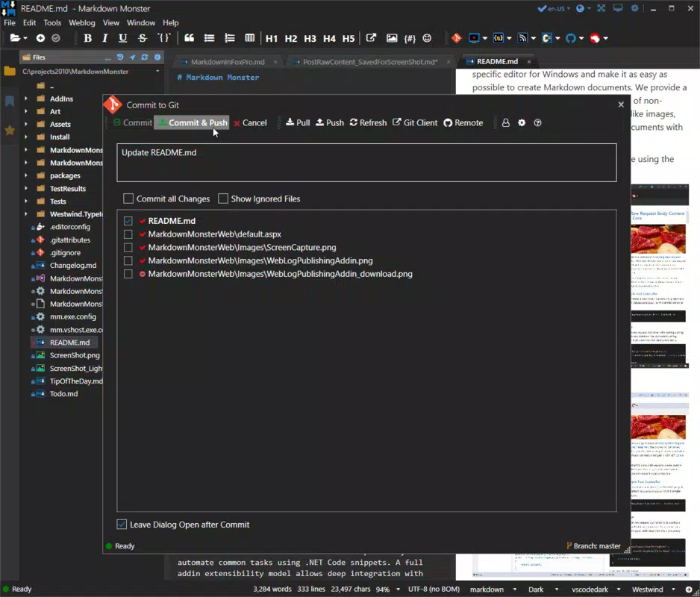Refresh the Files panel with the refresh icon
700x597 pixels.
(145, 57)
